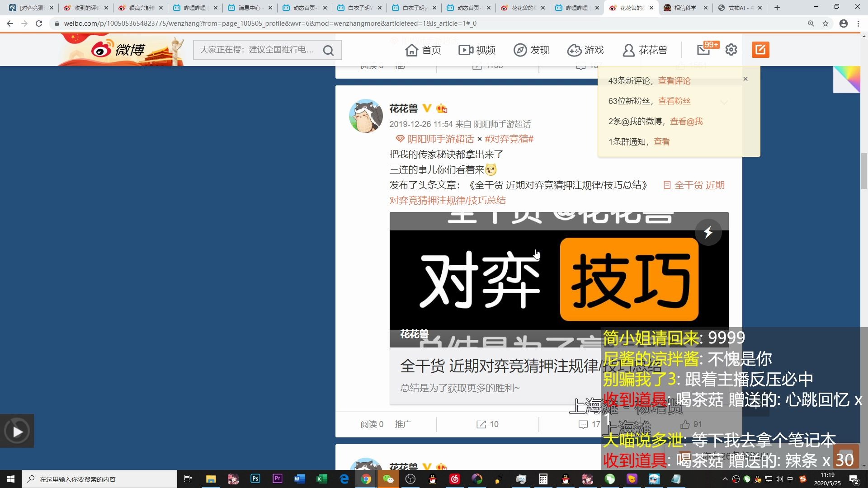Image resolution: width=868 pixels, height=488 pixels.
Task: Click the browser reload button
Action: pyautogui.click(x=39, y=23)
